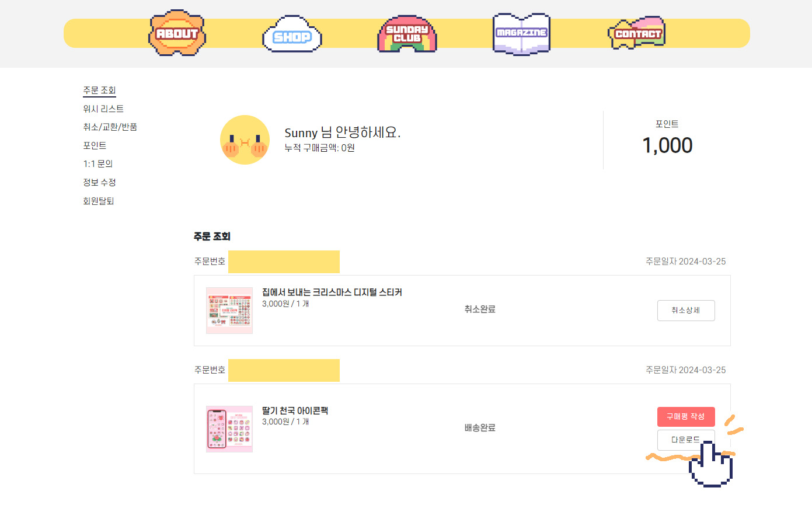The height and width of the screenshot is (512, 812).
Task: Open the SUNDAY CLUB rainbow icon
Action: 407,34
